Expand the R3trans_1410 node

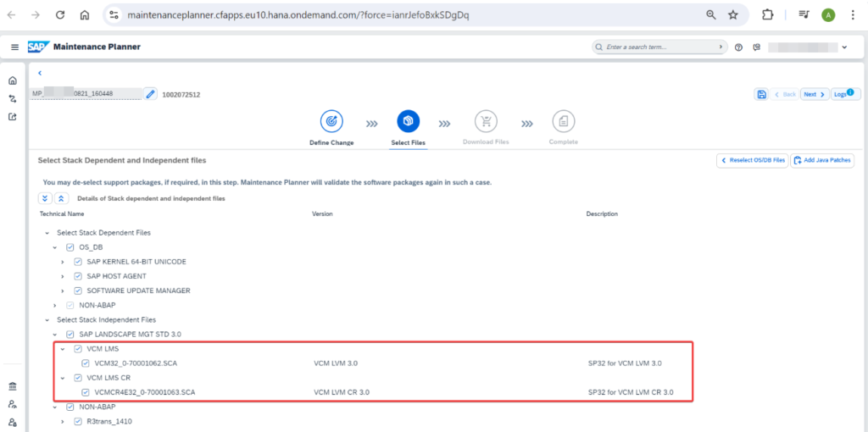(x=63, y=422)
